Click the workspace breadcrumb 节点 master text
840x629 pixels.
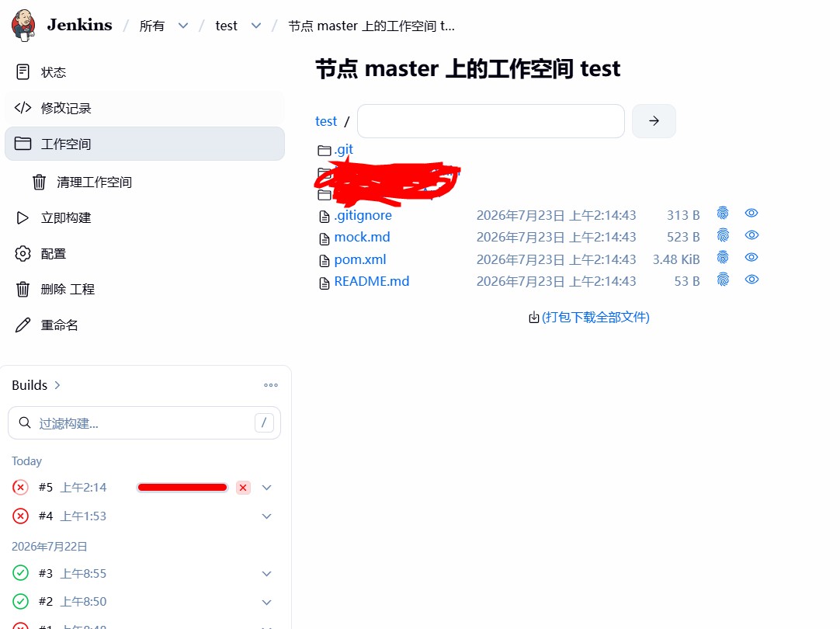pyautogui.click(x=371, y=26)
